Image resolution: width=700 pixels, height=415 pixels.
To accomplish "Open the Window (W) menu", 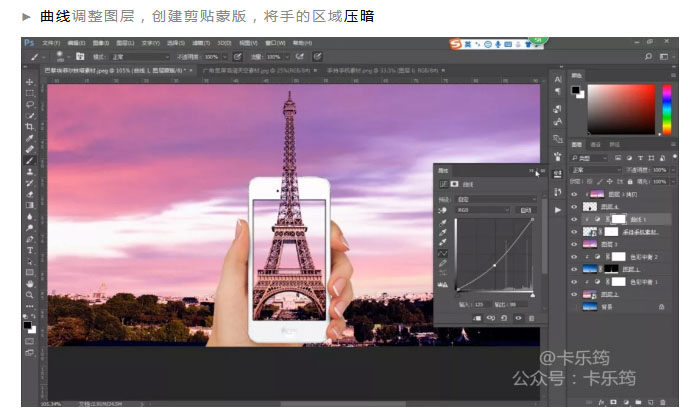I will pyautogui.click(x=275, y=43).
